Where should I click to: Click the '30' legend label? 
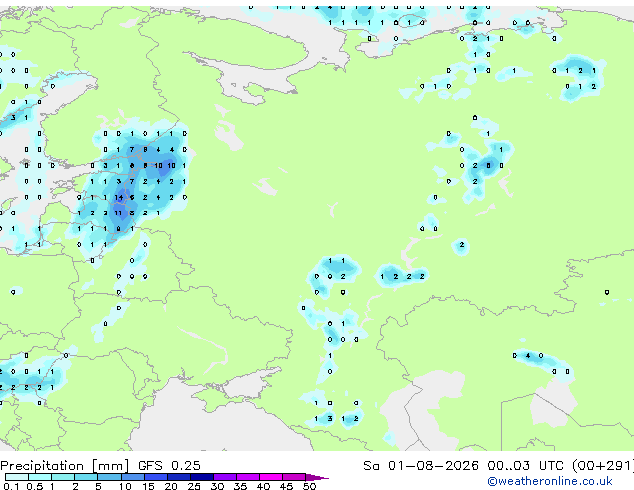click(x=217, y=486)
